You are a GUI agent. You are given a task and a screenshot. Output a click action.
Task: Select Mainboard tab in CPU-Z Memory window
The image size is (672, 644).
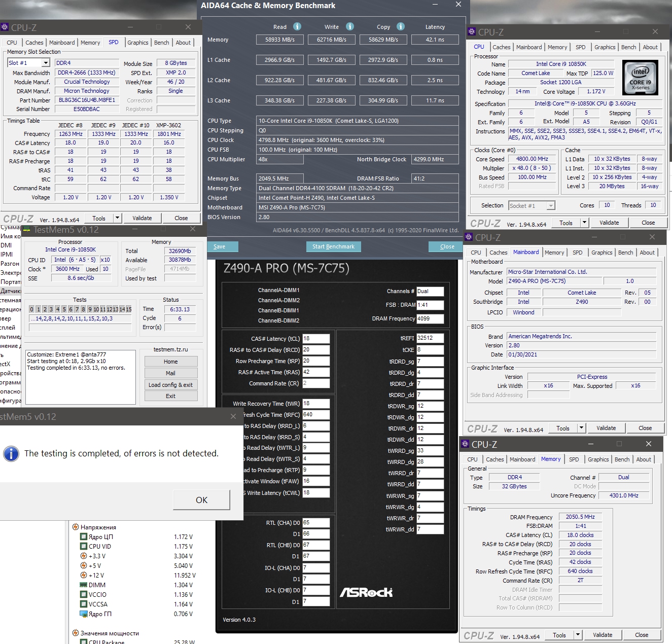522,459
